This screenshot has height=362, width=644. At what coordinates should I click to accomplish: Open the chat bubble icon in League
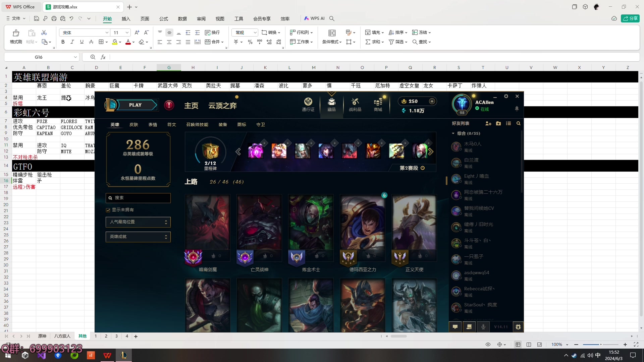(x=455, y=327)
